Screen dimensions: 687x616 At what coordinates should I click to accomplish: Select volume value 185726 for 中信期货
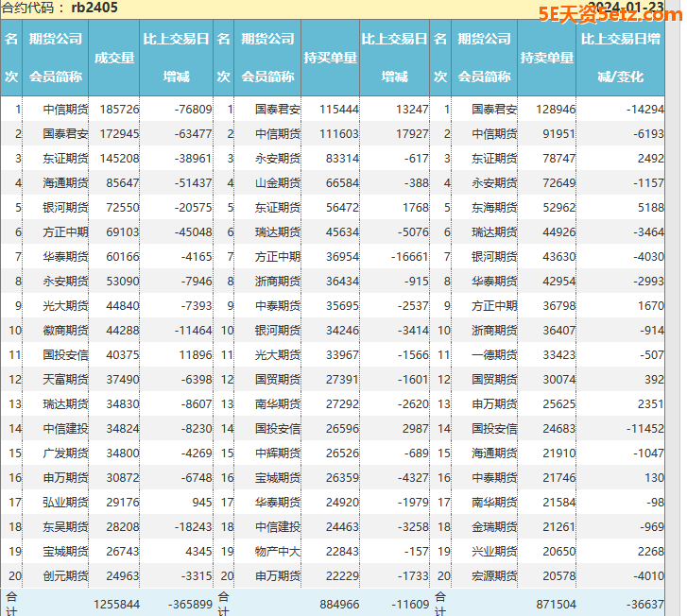tap(119, 109)
